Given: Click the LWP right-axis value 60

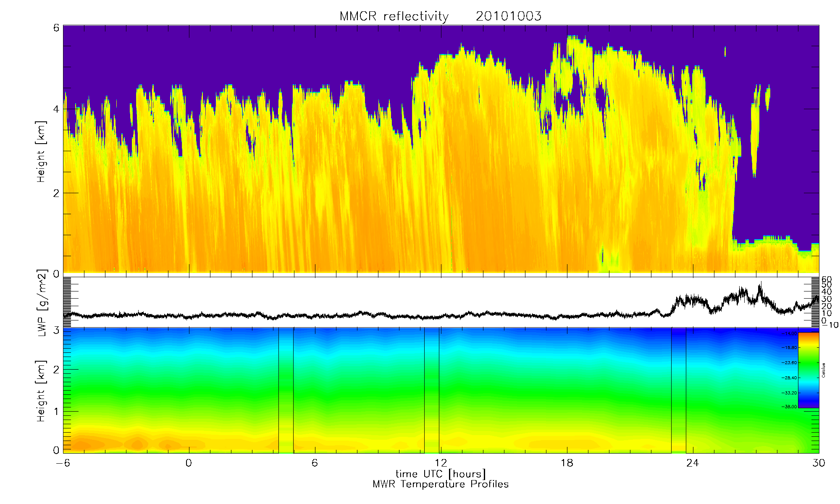Looking at the screenshot, I should [827, 279].
